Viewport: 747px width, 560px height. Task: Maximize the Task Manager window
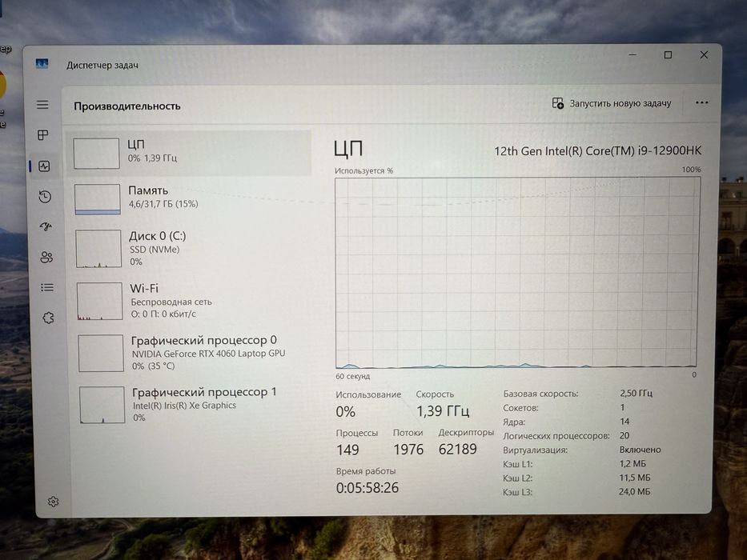coord(668,54)
